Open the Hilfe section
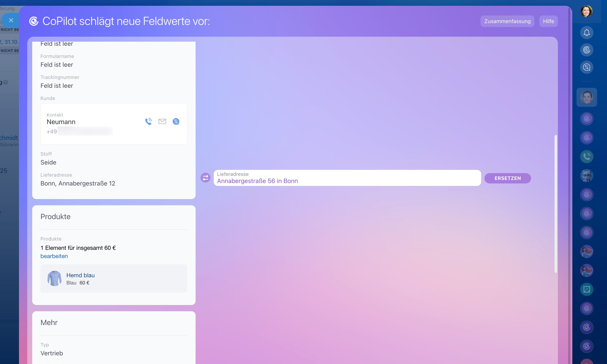Screen dimensions: 607x364 click(x=548, y=21)
